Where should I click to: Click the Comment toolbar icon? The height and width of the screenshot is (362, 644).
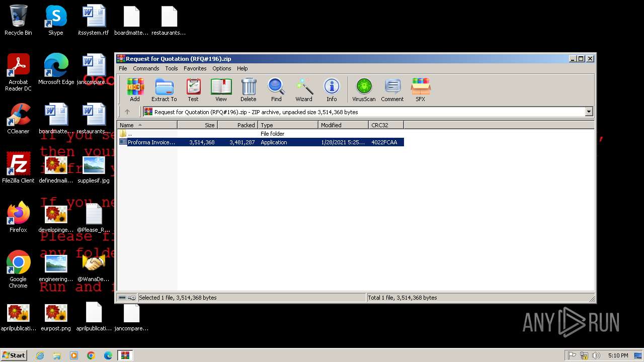pos(392,90)
